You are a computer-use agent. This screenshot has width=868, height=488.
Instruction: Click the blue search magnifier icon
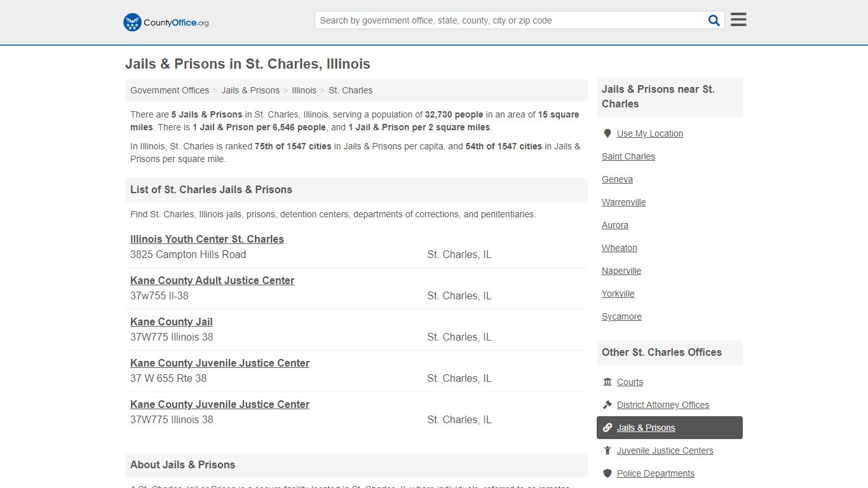pyautogui.click(x=714, y=20)
